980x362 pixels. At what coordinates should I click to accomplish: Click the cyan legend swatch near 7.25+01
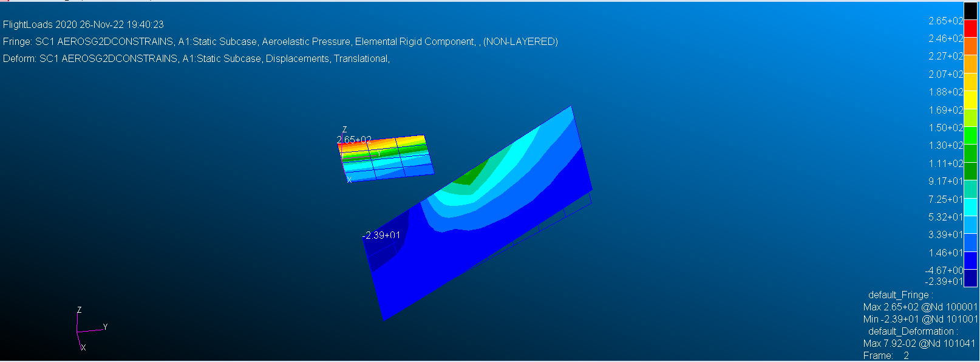click(x=971, y=207)
